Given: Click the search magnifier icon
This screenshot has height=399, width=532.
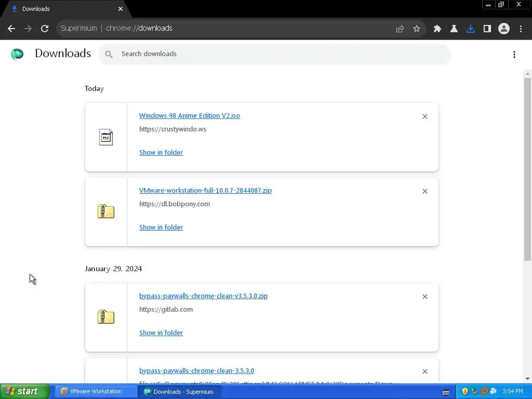Looking at the screenshot, I should [109, 54].
